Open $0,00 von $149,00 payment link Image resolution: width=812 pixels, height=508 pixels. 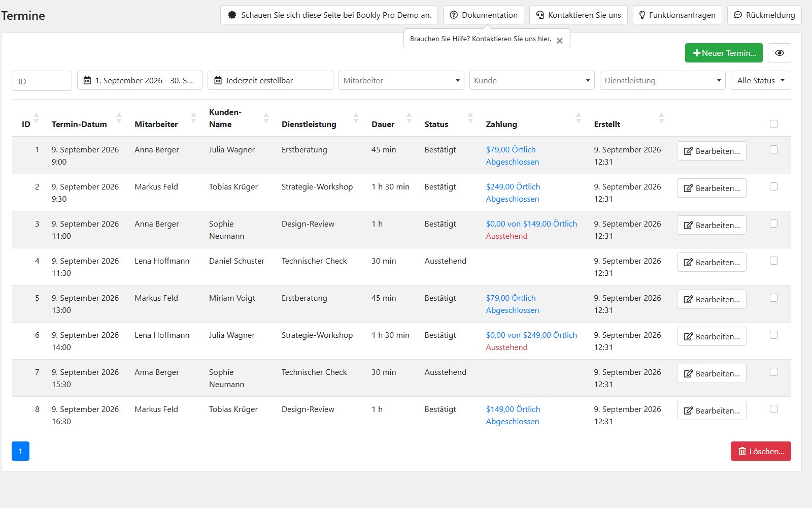(x=531, y=224)
